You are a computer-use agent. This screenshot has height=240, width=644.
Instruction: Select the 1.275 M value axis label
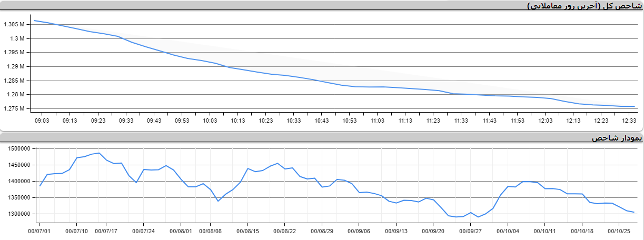14,109
